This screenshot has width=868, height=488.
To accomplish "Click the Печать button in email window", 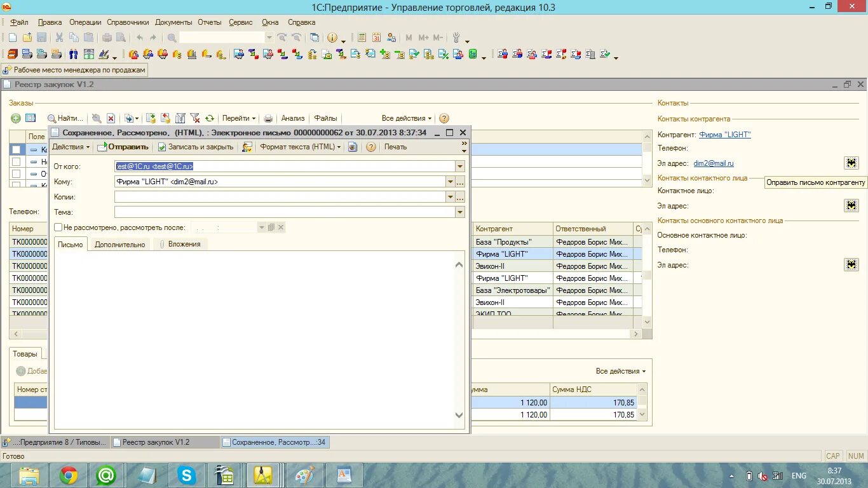I will (x=395, y=147).
